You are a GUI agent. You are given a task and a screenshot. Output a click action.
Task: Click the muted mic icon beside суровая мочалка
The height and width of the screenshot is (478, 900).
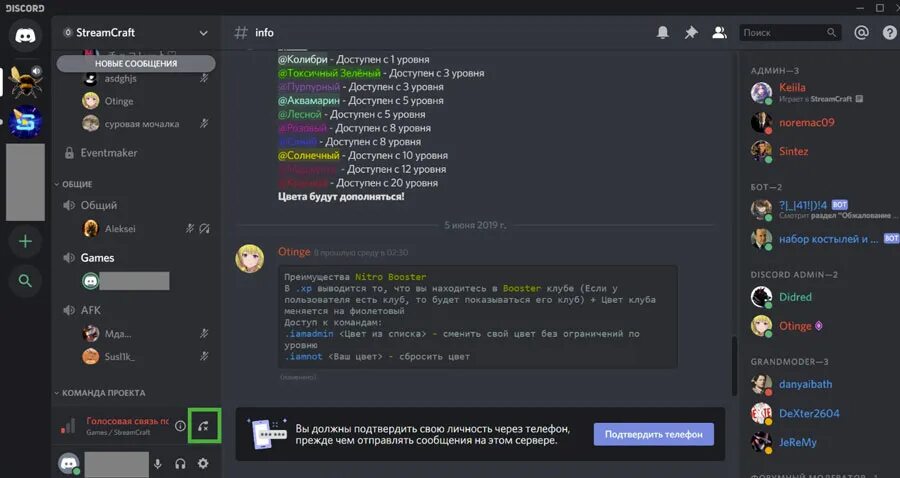tap(204, 123)
